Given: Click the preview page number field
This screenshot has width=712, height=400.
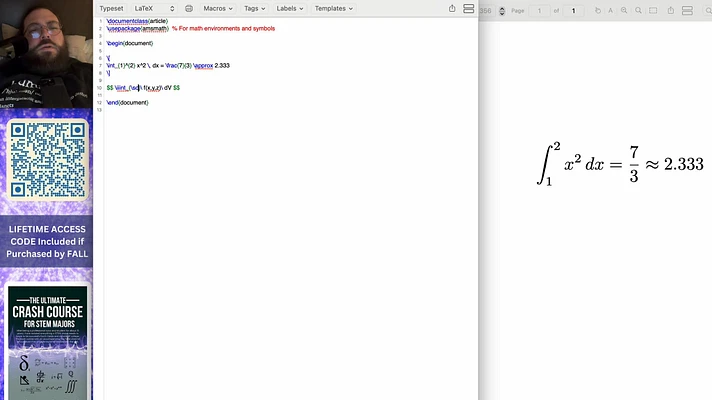Looking at the screenshot, I should pos(539,11).
